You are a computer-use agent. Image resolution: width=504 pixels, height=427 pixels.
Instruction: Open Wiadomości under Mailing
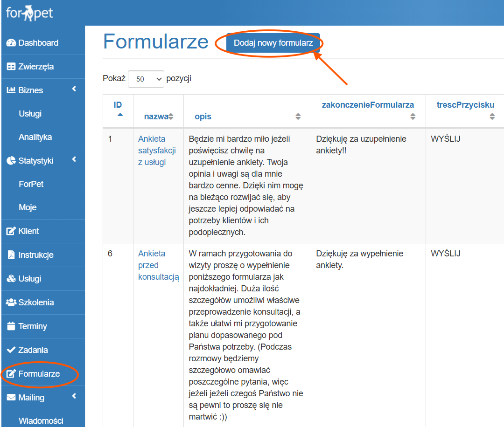[41, 420]
